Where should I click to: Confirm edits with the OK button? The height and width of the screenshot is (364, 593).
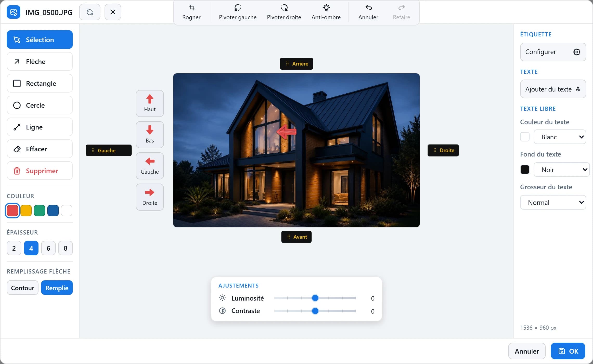click(568, 351)
